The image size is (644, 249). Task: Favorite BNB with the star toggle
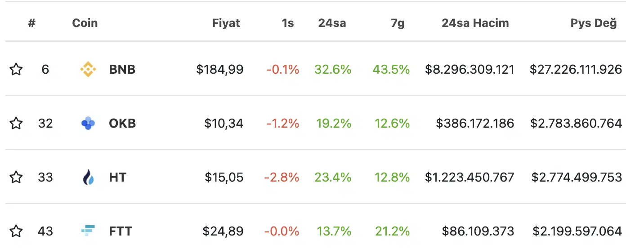click(x=16, y=69)
